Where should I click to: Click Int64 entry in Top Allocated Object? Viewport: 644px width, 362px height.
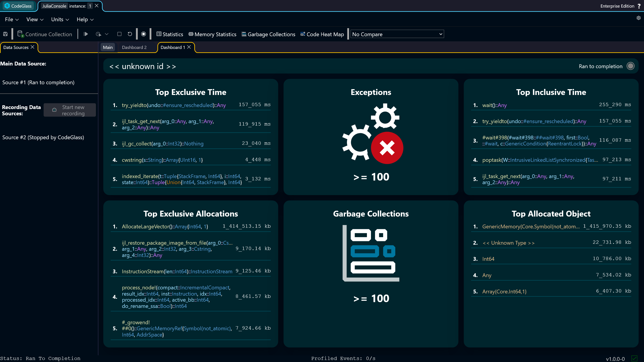click(x=551, y=259)
